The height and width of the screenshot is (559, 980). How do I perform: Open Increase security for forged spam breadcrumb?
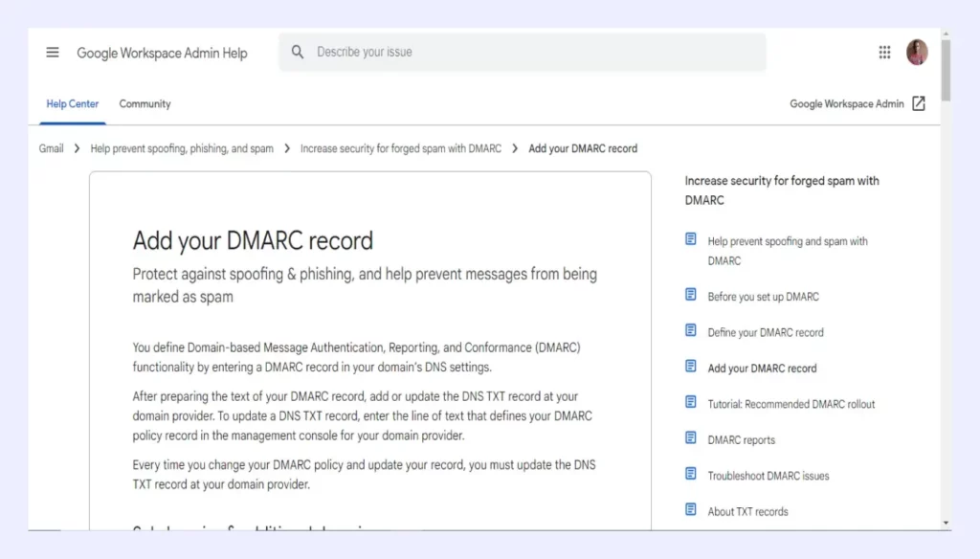coord(401,148)
